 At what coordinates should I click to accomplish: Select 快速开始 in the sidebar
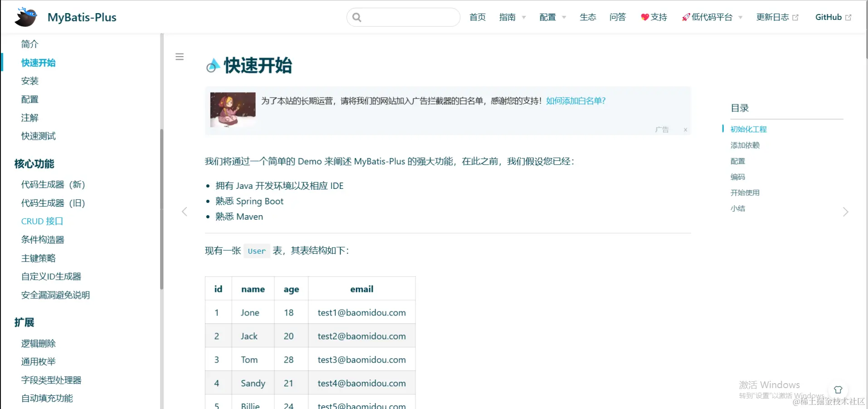coord(39,63)
